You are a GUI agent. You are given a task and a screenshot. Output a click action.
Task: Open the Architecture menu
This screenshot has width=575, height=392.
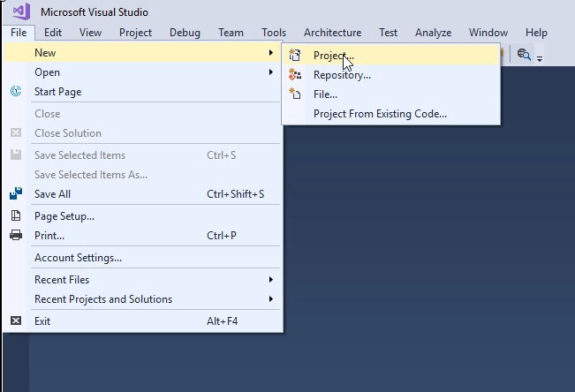click(332, 33)
